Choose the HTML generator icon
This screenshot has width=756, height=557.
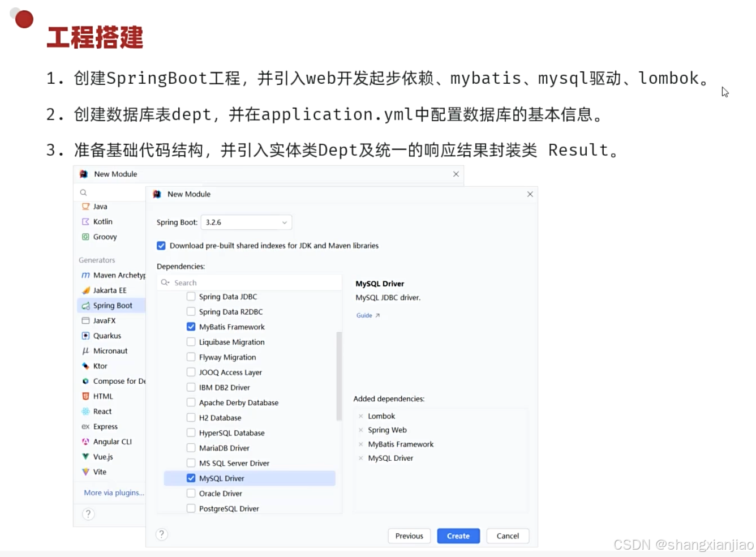click(x=85, y=396)
